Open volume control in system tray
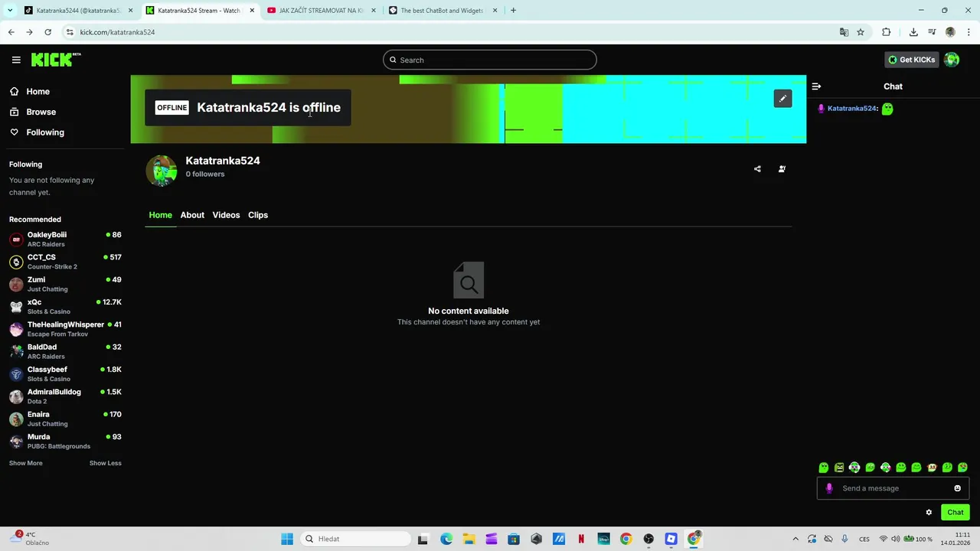This screenshot has width=980, height=551. point(896,539)
